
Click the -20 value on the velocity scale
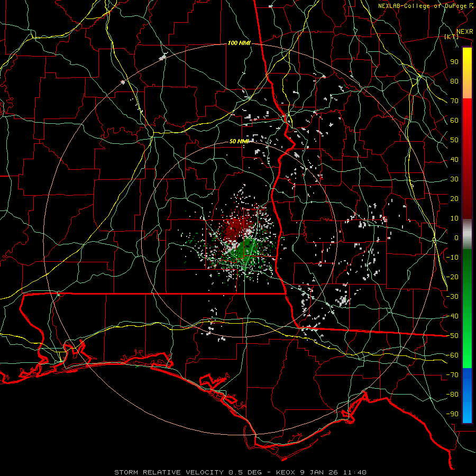(452, 277)
